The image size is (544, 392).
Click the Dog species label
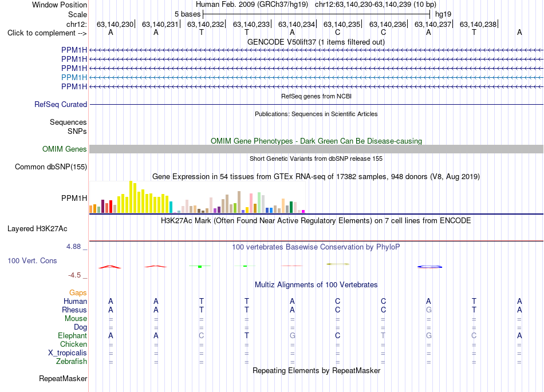pos(80,327)
